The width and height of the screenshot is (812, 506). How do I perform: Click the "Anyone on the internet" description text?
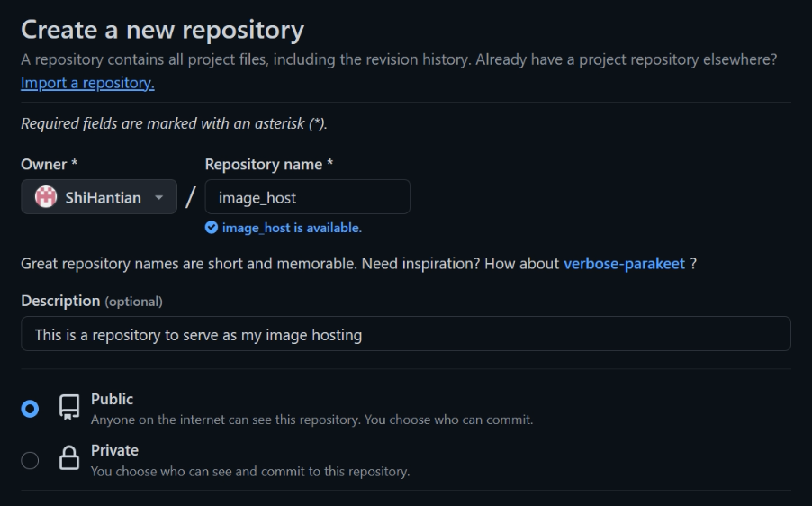(x=311, y=420)
